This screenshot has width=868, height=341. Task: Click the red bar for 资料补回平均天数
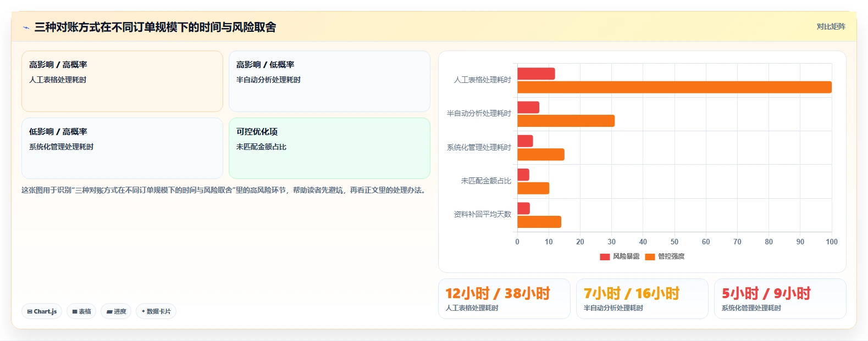coord(523,208)
